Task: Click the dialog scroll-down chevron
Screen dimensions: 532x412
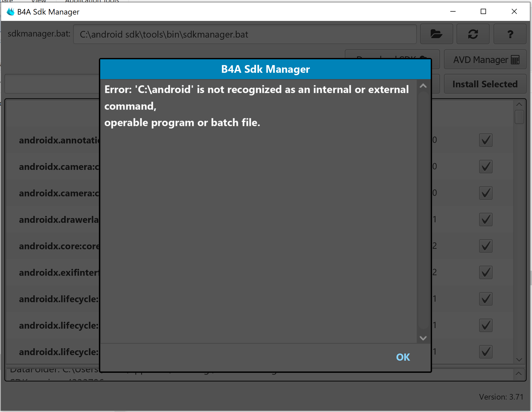Action: pyautogui.click(x=423, y=338)
